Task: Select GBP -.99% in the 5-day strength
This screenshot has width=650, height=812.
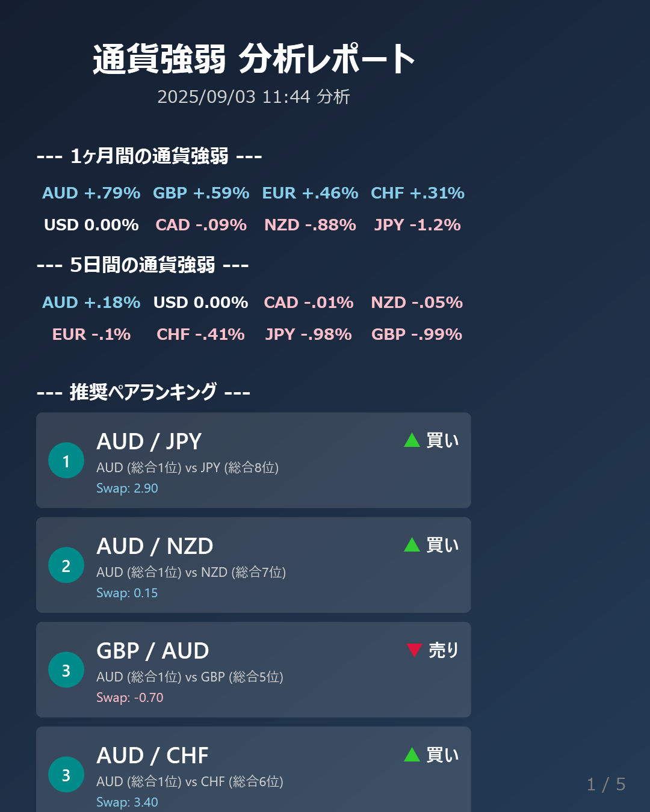Action: [416, 334]
